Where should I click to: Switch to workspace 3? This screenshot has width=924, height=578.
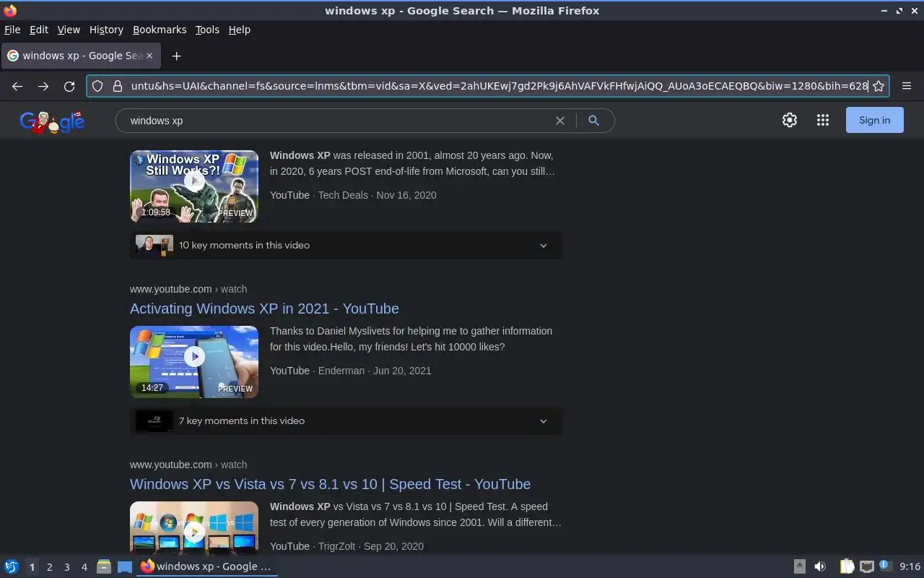[x=66, y=567]
